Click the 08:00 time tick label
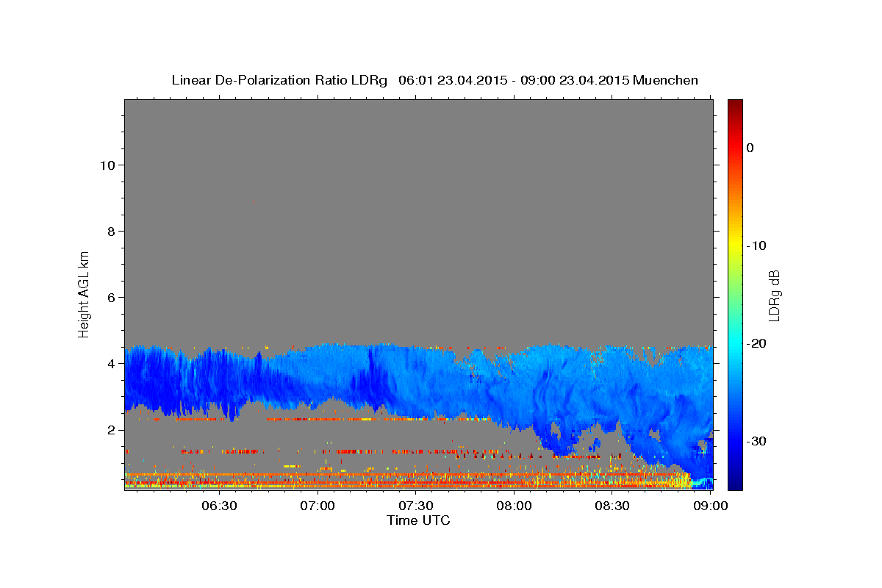Image resolution: width=882 pixels, height=588 pixels. 514,506
